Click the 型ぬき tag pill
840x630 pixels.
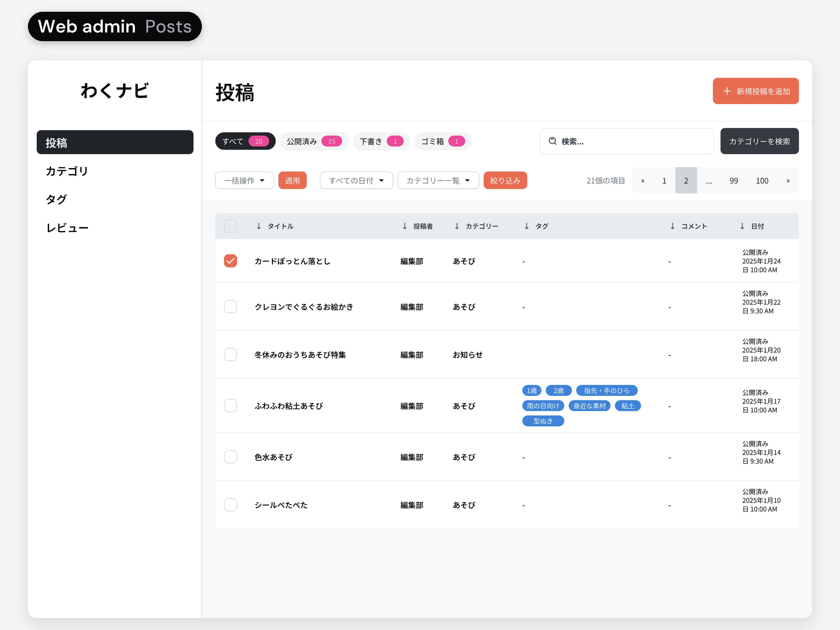[x=543, y=421]
